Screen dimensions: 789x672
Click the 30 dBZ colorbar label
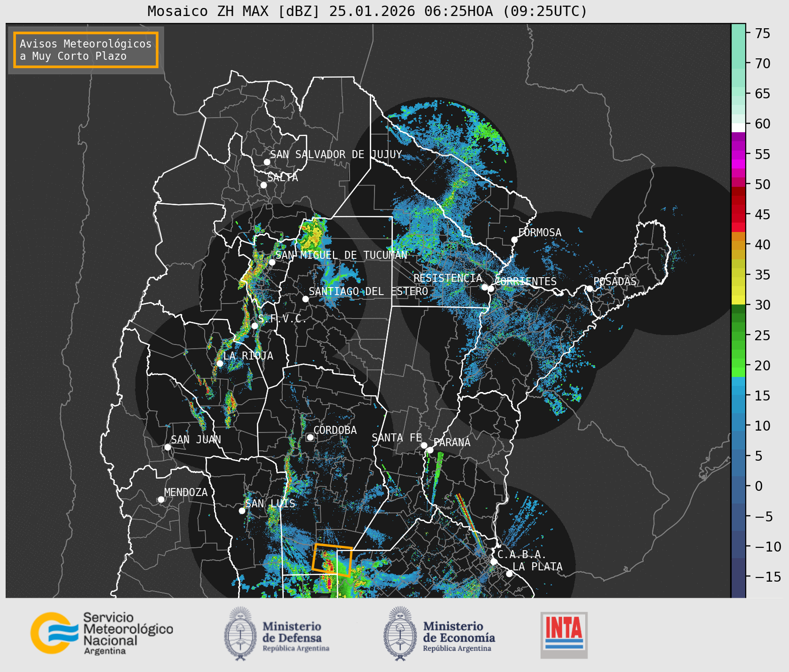762,305
